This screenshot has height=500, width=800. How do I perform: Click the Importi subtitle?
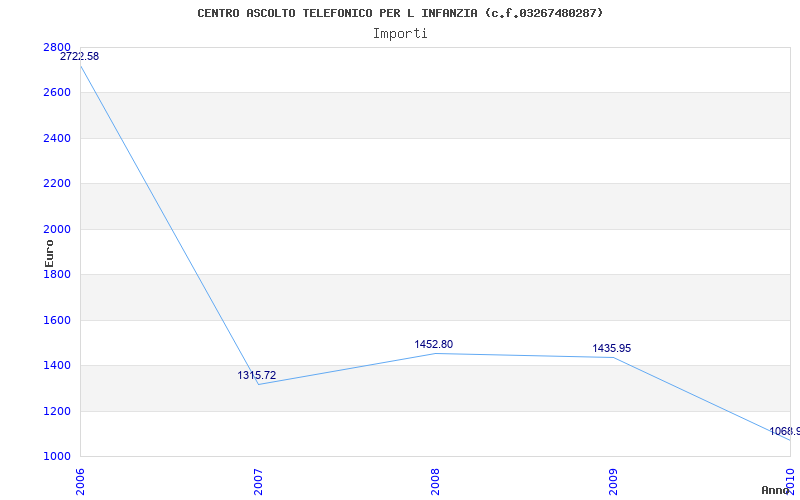(x=400, y=34)
